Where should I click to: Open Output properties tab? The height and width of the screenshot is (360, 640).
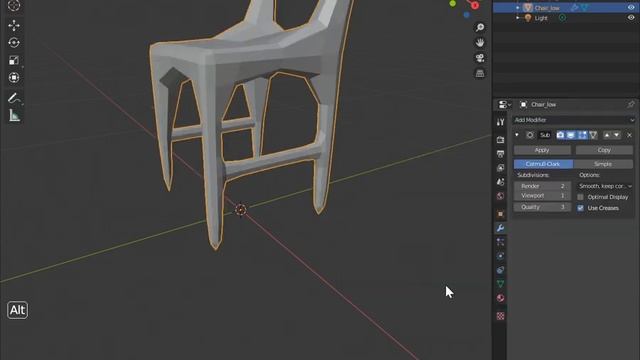pos(500,154)
